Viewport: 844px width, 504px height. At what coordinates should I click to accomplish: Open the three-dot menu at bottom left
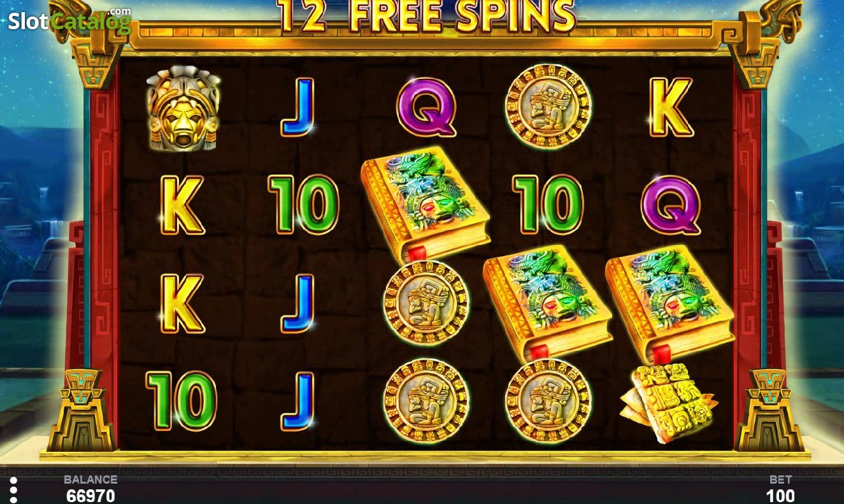pyautogui.click(x=13, y=489)
